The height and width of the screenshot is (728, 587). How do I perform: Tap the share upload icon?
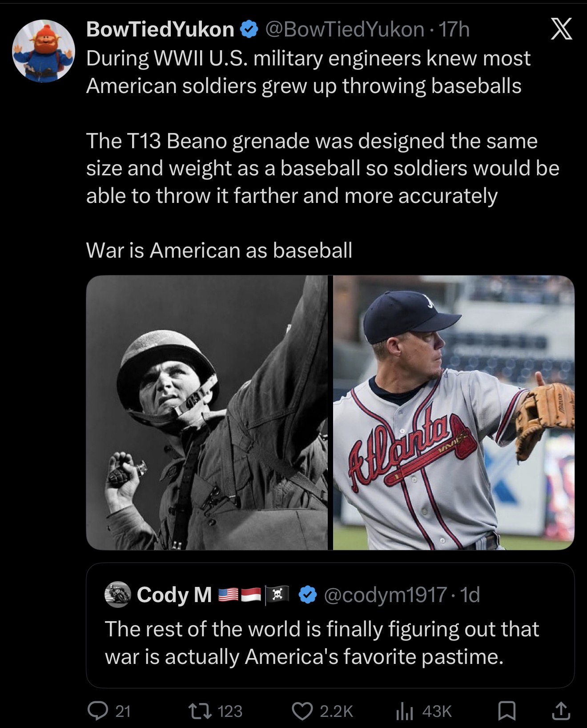click(561, 711)
